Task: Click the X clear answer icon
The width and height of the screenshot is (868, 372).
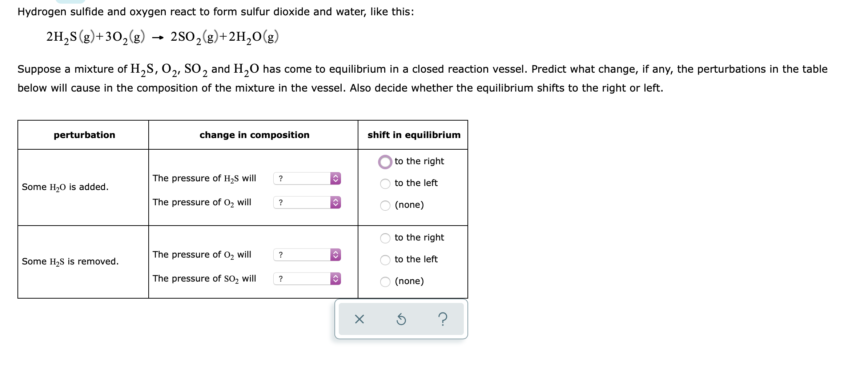Action: 359,319
